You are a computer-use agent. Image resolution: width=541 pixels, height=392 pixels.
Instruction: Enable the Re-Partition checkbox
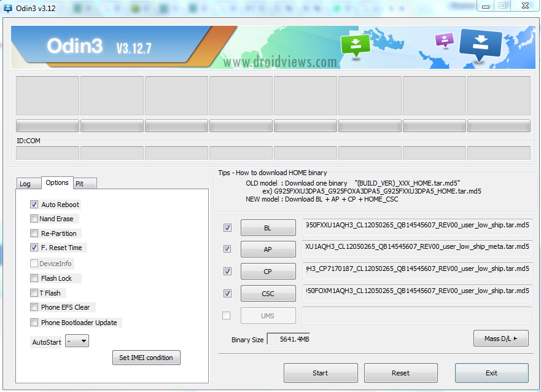34,233
